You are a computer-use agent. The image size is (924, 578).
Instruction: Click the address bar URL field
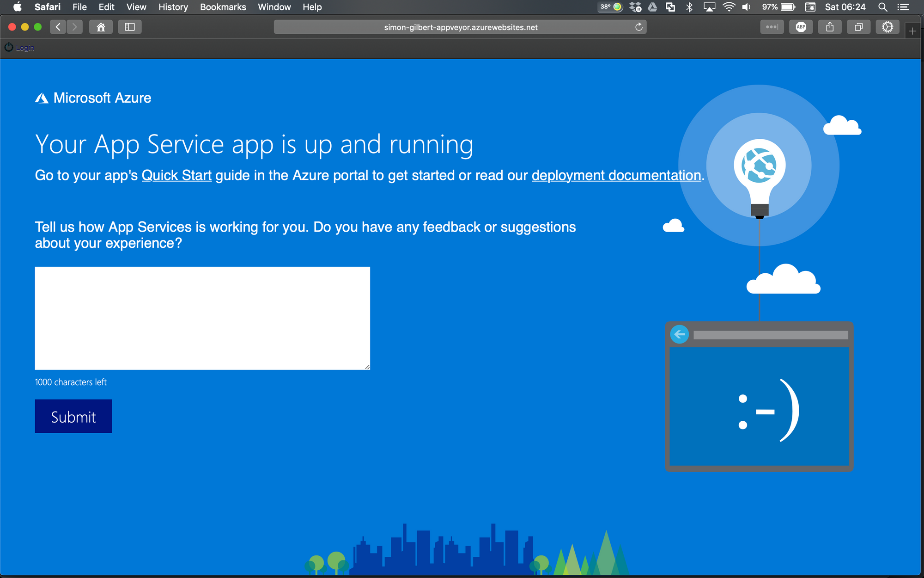click(x=460, y=27)
